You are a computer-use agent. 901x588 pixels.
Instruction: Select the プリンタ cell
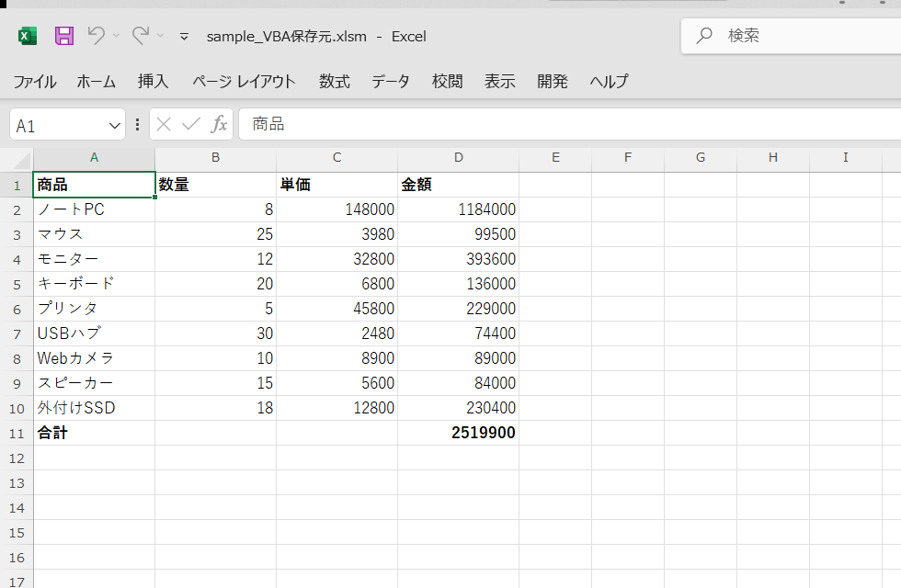coord(94,309)
